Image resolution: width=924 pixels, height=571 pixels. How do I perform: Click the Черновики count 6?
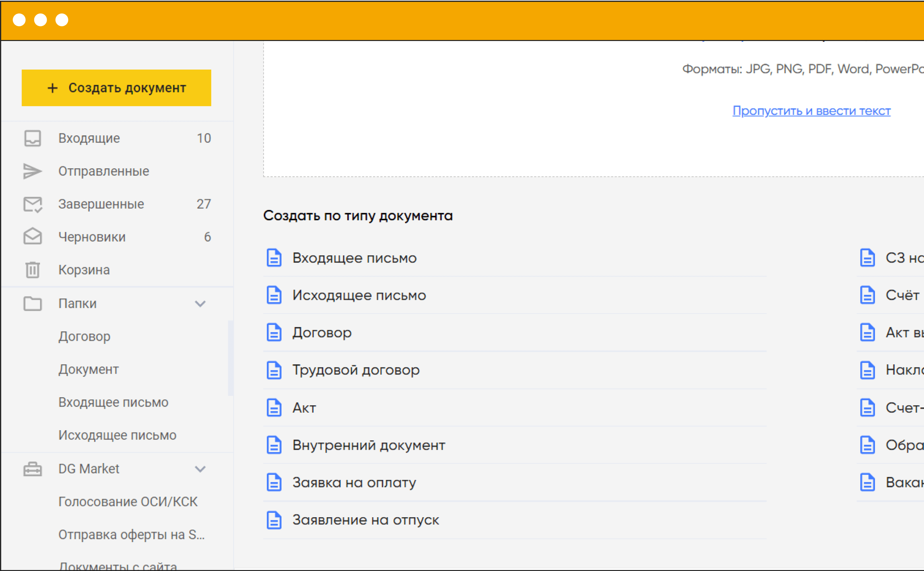(207, 237)
